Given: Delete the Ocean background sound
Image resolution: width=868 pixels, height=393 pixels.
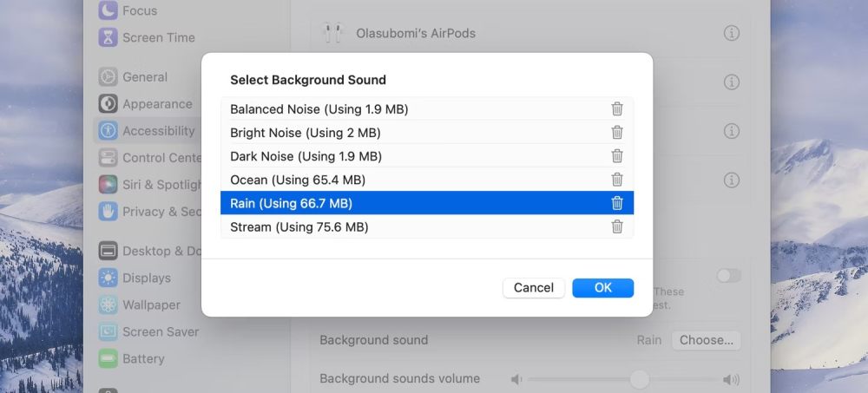Looking at the screenshot, I should point(617,180).
